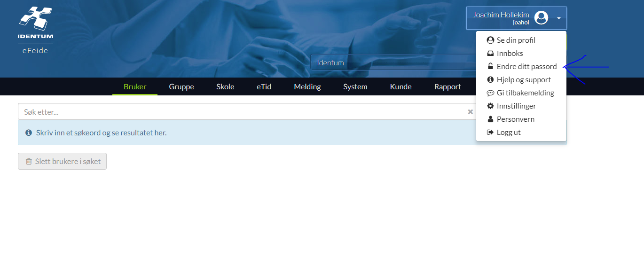Image resolution: width=644 pixels, height=258 pixels.
Task: Collapse the user menu dropdown arrow
Action: coord(559,18)
